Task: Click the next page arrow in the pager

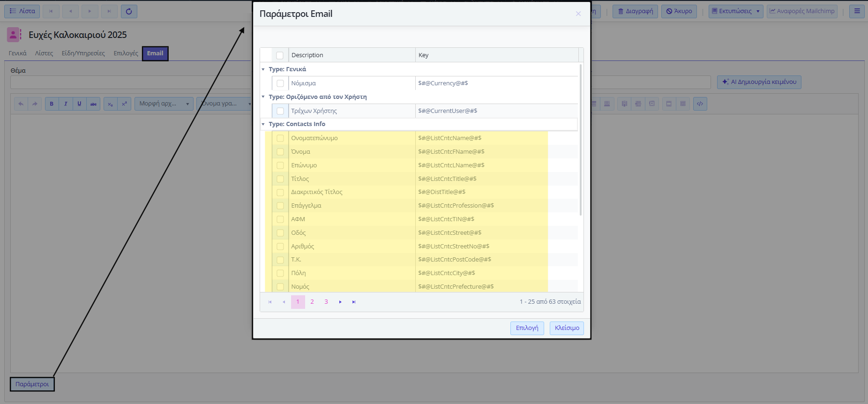Action: 340,302
